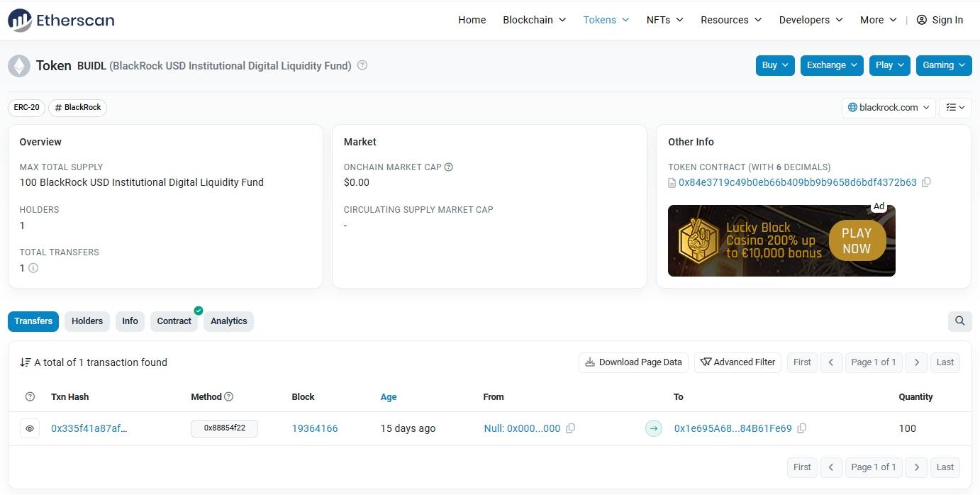Viewport: 980px width, 495px height.
Task: Open the blackrock.com links dropdown
Action: point(889,108)
